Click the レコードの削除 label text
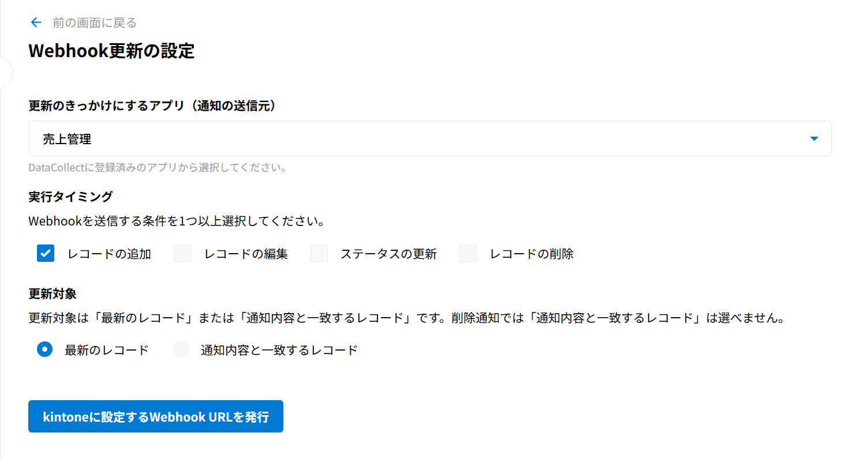Screen dimensions: 868x459 (532, 254)
